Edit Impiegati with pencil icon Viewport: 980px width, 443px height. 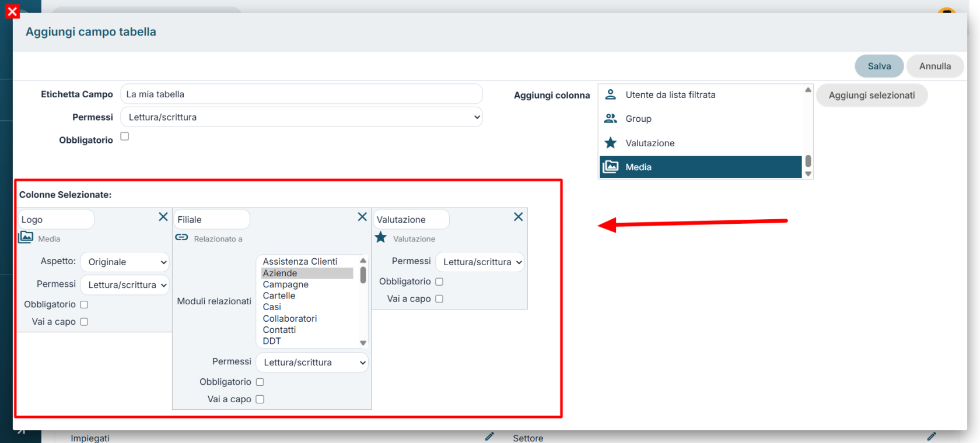(x=489, y=436)
